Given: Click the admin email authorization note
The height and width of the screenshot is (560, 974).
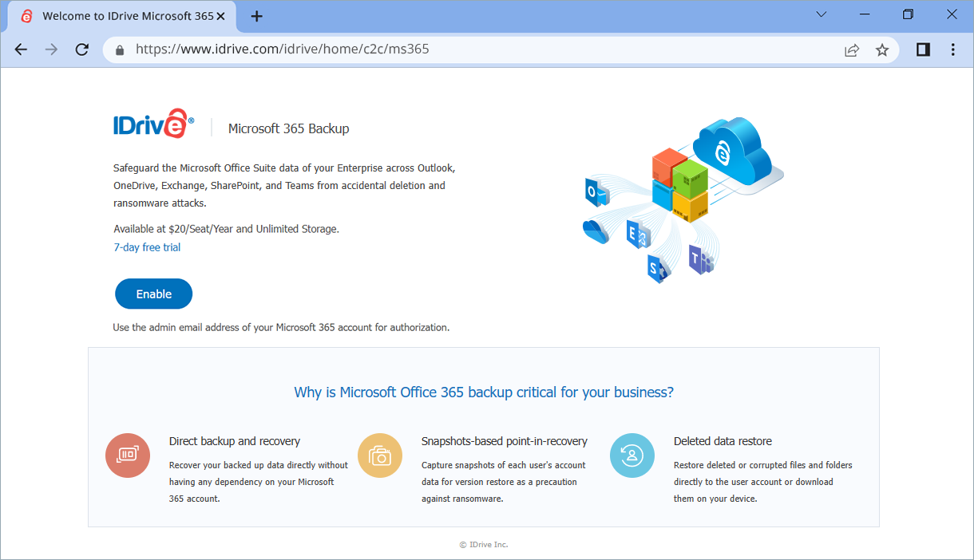Looking at the screenshot, I should point(281,327).
